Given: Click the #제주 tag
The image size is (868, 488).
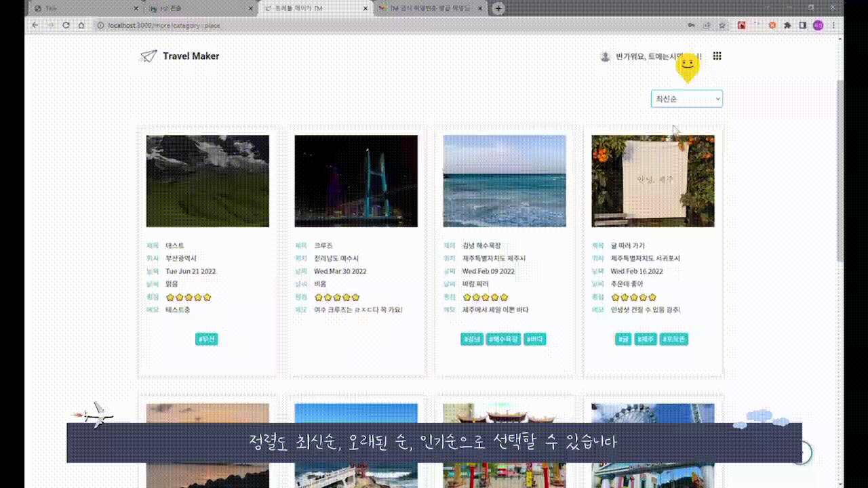Looking at the screenshot, I should coord(646,339).
